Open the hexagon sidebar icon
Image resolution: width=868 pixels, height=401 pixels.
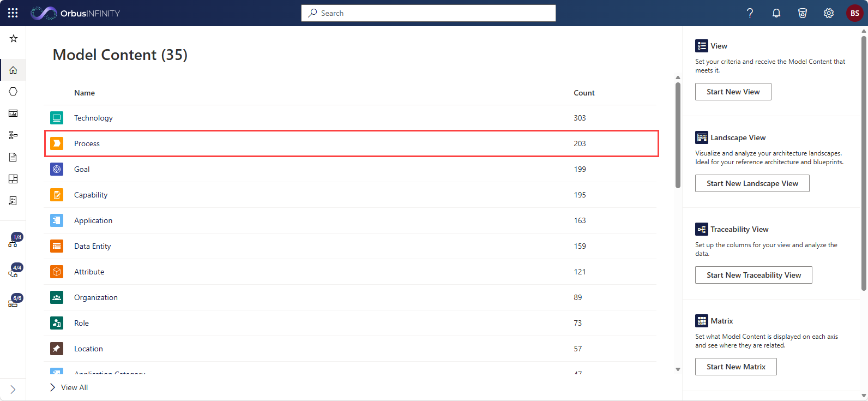(13, 92)
